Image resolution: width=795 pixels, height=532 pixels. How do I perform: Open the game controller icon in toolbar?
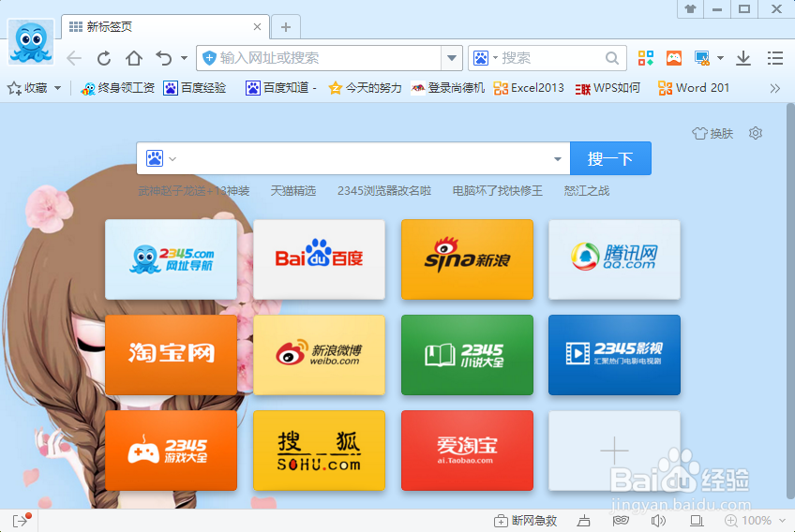point(674,58)
